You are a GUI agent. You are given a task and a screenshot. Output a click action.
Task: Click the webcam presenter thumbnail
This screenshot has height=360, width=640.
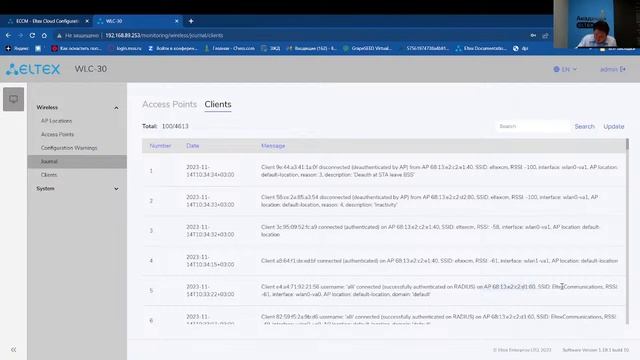pos(596,24)
